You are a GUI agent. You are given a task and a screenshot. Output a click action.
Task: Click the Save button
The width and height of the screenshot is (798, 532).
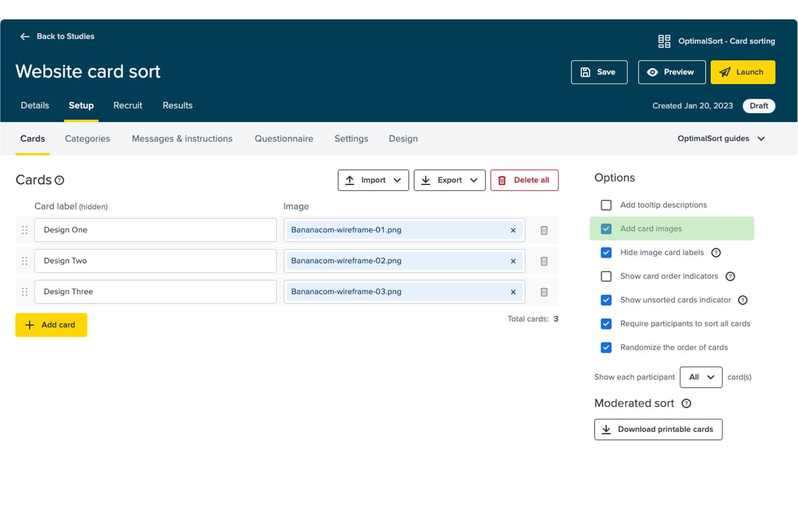pyautogui.click(x=599, y=72)
